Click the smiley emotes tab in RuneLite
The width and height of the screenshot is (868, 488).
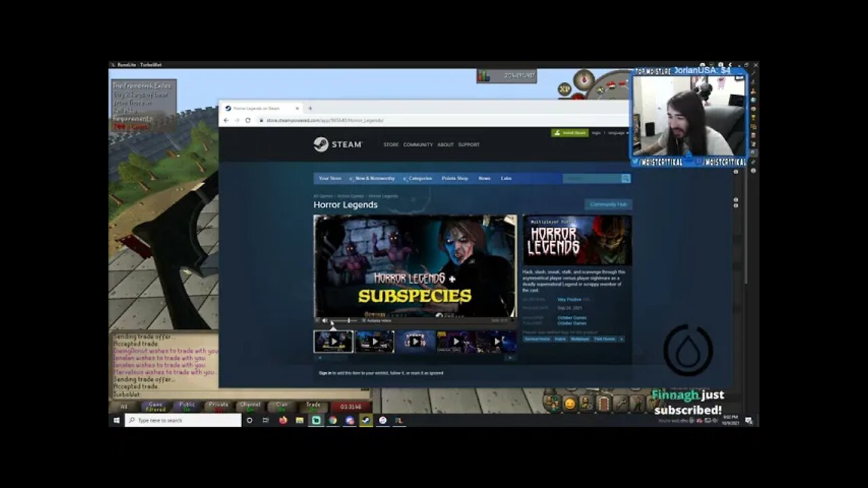click(570, 404)
